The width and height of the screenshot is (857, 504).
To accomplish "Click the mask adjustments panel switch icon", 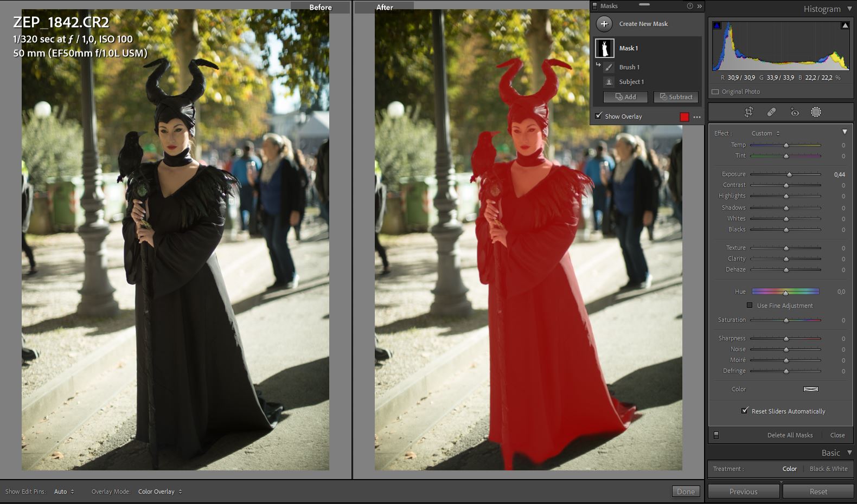I will pyautogui.click(x=716, y=435).
